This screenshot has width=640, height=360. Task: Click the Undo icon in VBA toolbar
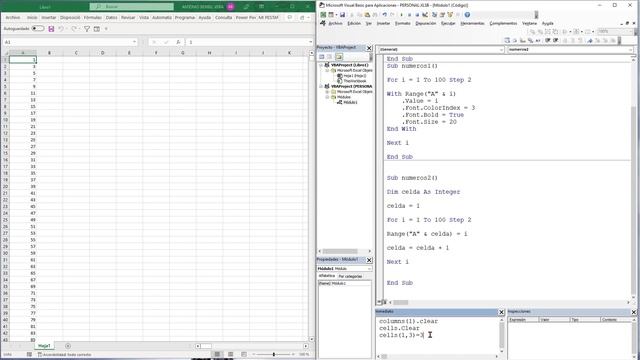(384, 15)
